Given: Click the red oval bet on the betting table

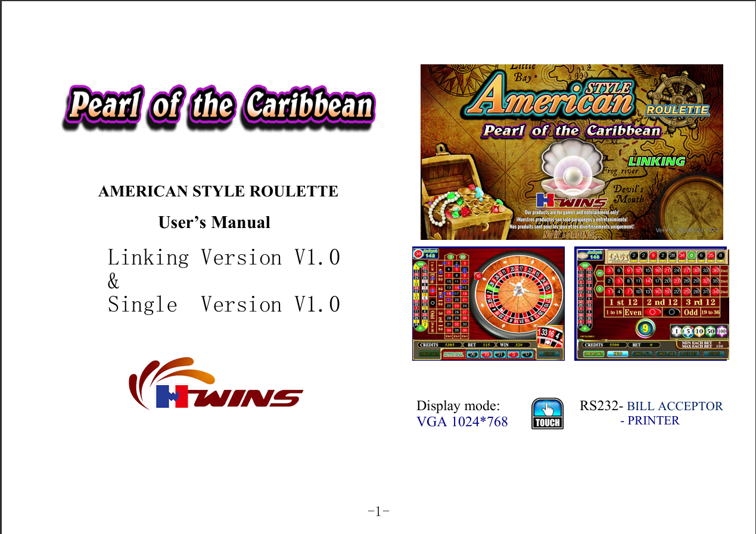Looking at the screenshot, I should [x=654, y=312].
